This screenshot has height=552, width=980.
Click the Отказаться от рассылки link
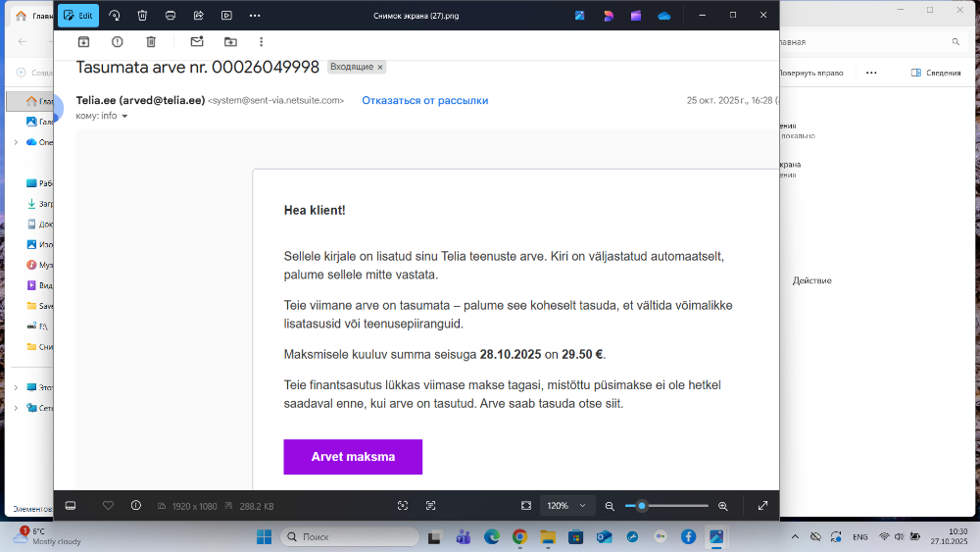point(424,100)
